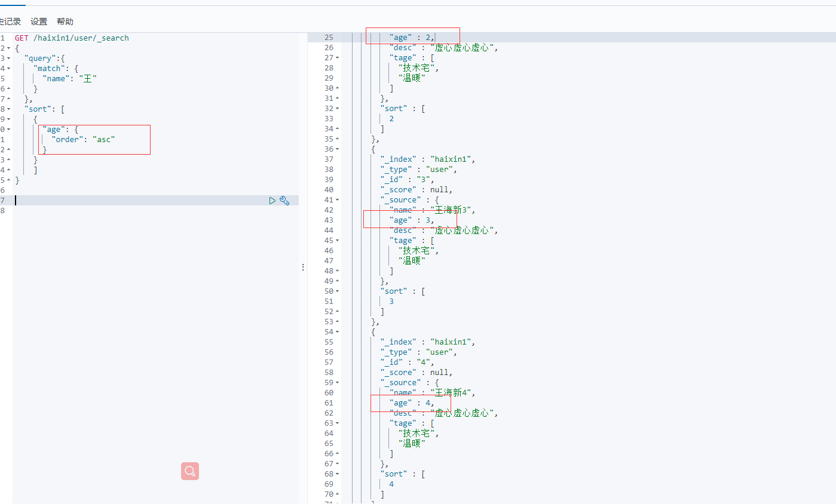Click "温暖" on response line 29
836x504 pixels.
point(412,78)
